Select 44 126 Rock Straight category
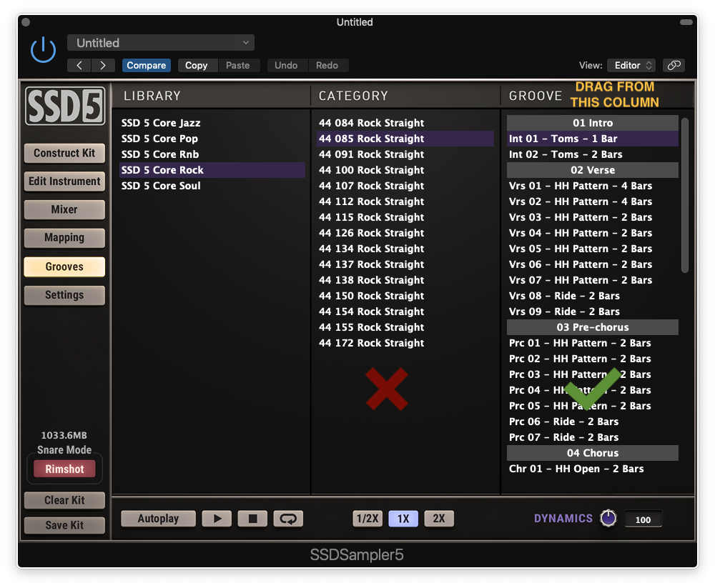This screenshot has width=715, height=588. pyautogui.click(x=405, y=233)
